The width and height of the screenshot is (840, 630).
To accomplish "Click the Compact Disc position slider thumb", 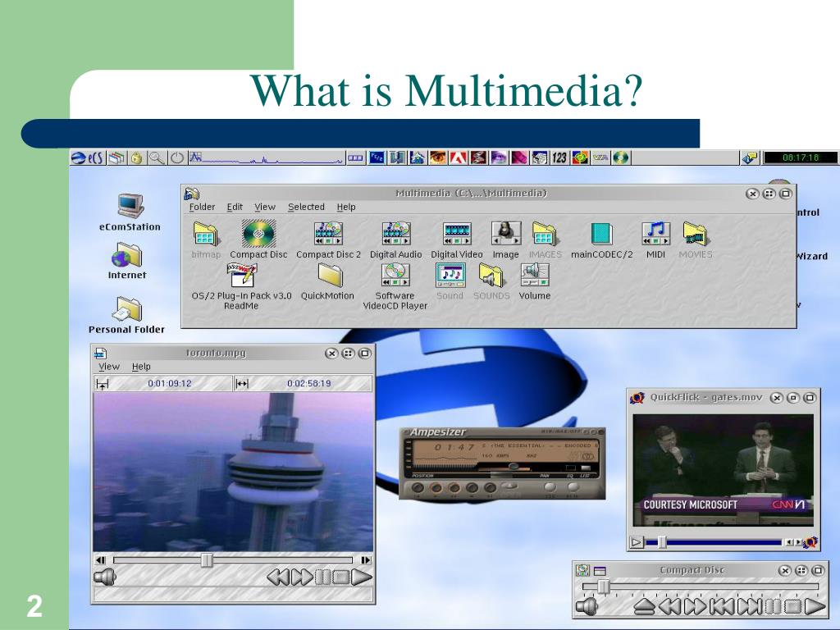I will click(604, 587).
